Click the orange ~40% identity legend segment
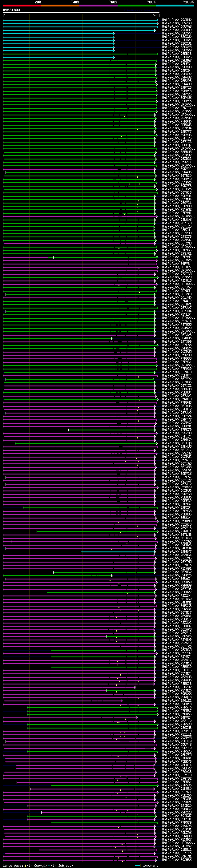Viewport: 197px width, 868px height. click(60, 6)
